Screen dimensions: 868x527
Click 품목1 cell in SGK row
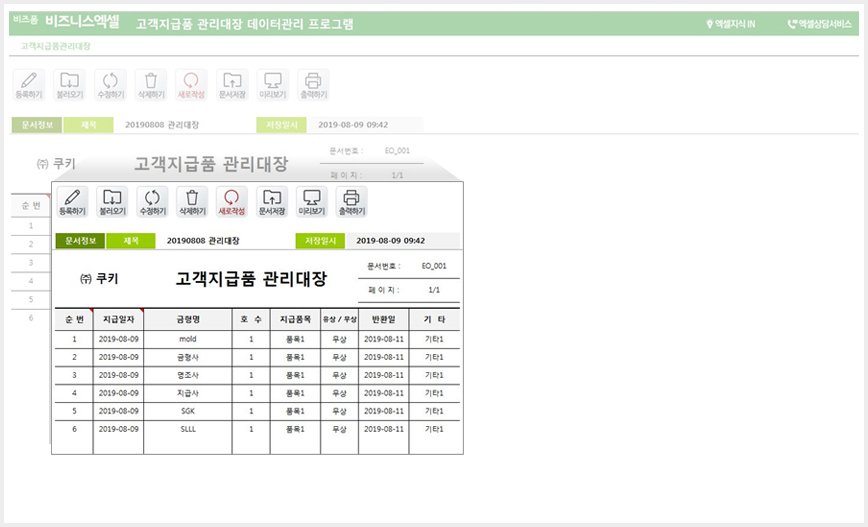click(x=296, y=411)
